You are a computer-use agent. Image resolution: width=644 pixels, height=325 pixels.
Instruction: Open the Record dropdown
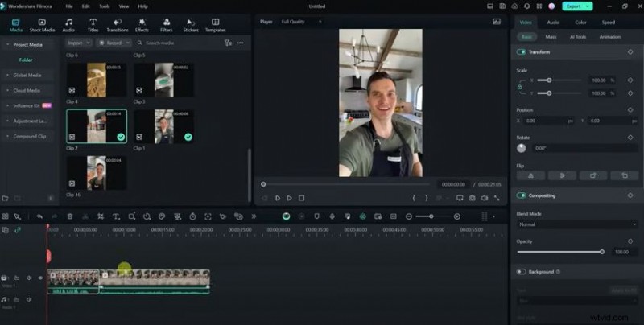(114, 43)
